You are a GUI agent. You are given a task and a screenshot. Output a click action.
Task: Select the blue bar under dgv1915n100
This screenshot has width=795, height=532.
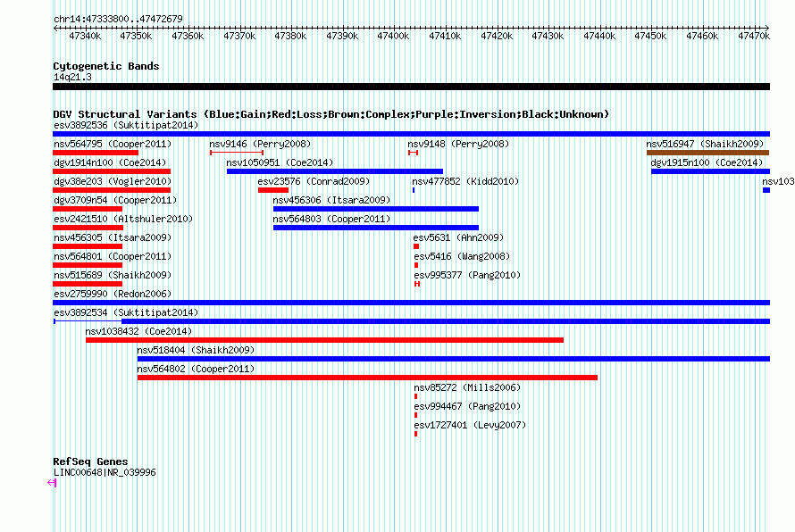click(x=710, y=171)
